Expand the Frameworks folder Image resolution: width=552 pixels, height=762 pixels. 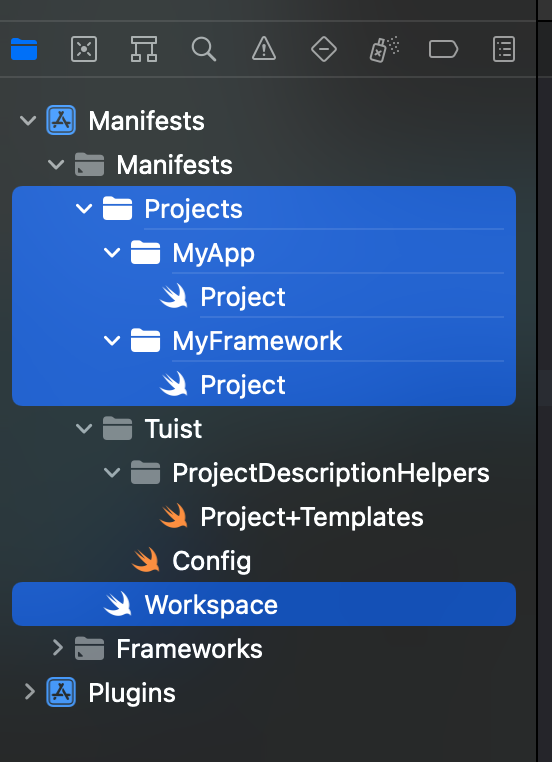coord(57,648)
